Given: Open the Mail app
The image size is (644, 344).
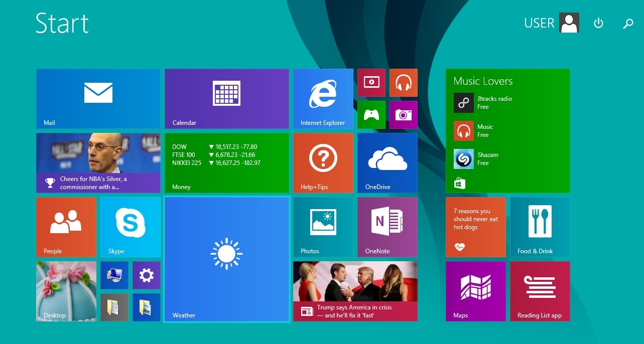Looking at the screenshot, I should pos(98,98).
